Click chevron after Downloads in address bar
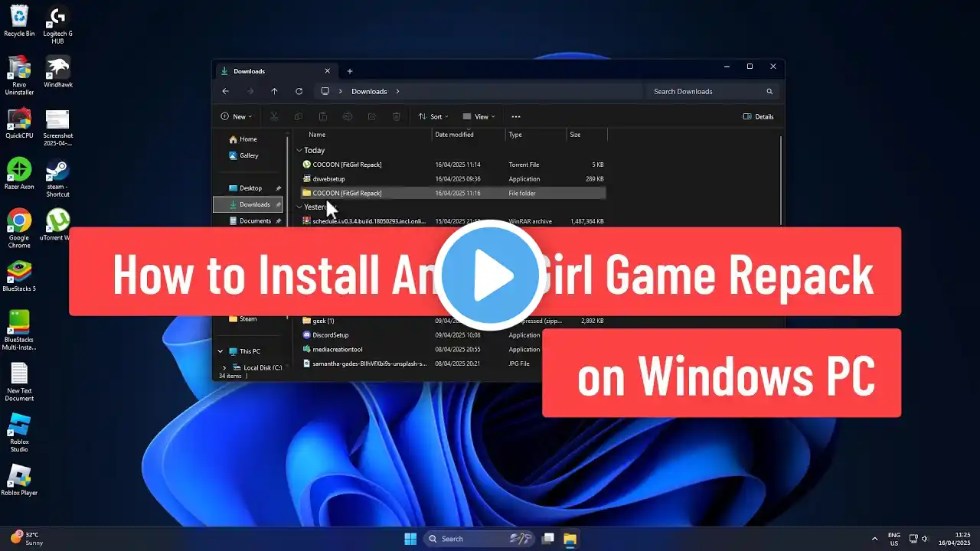 point(398,91)
